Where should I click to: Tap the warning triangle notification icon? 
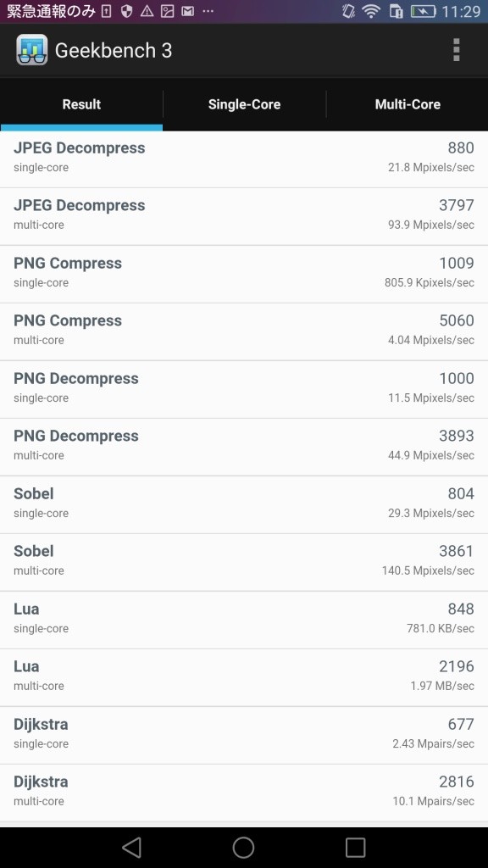pyautogui.click(x=147, y=11)
